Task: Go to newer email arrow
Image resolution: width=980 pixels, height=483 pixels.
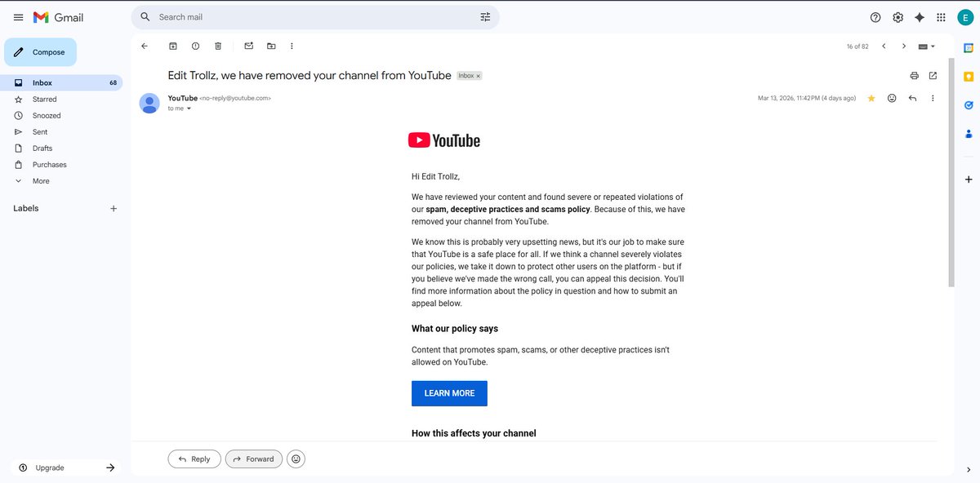Action: pos(884,47)
